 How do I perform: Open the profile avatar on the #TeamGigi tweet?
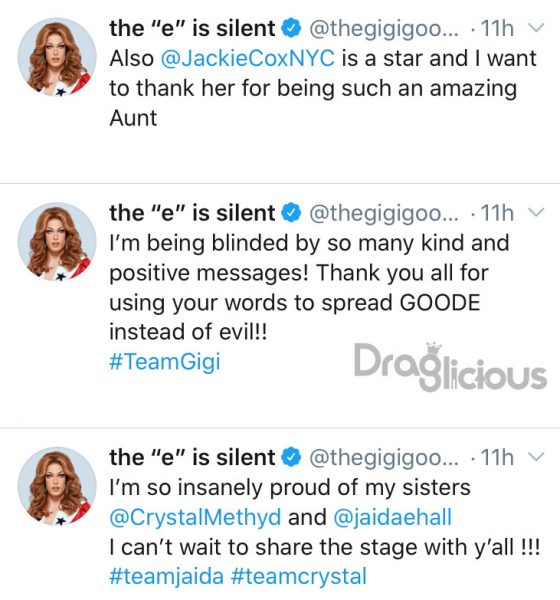click(x=57, y=242)
